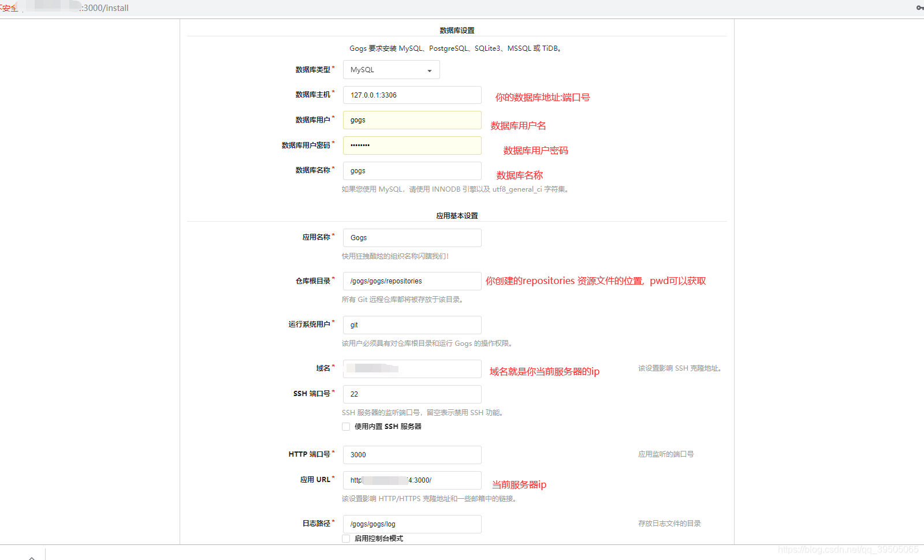Image resolution: width=924 pixels, height=560 pixels.
Task: Click the 数据库主机 label
Action: (x=313, y=95)
